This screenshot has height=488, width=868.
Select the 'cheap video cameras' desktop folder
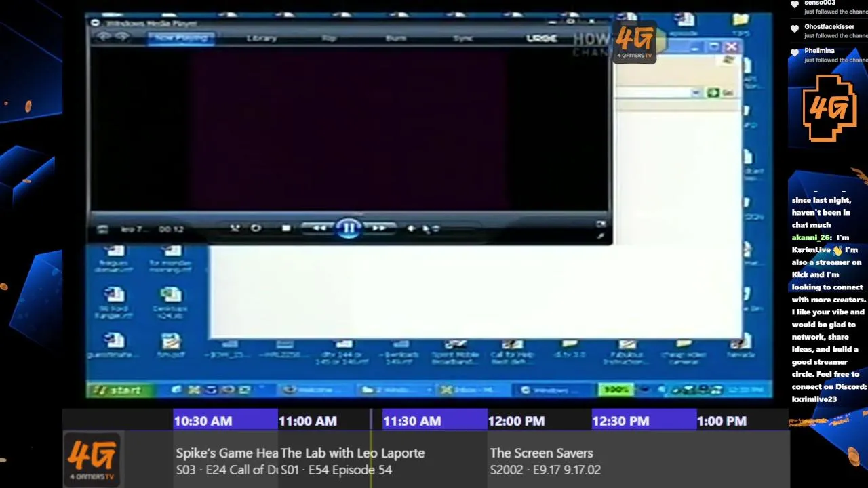pos(684,353)
